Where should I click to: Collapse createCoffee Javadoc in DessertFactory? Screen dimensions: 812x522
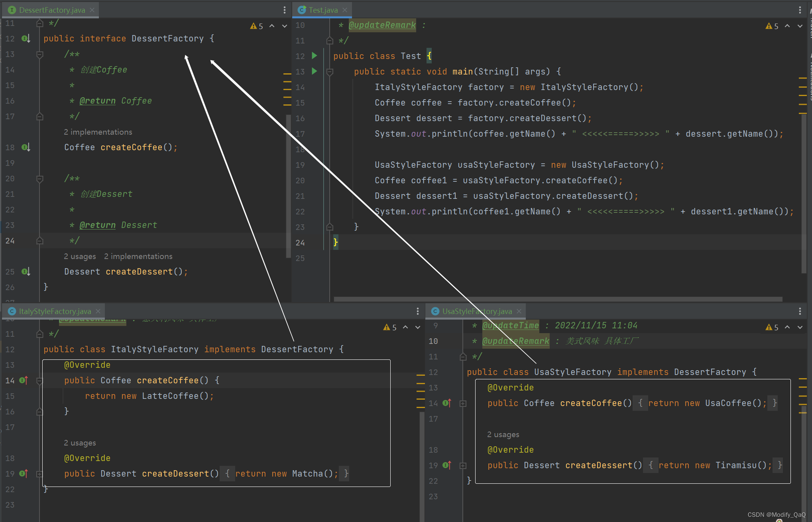pyautogui.click(x=39, y=54)
